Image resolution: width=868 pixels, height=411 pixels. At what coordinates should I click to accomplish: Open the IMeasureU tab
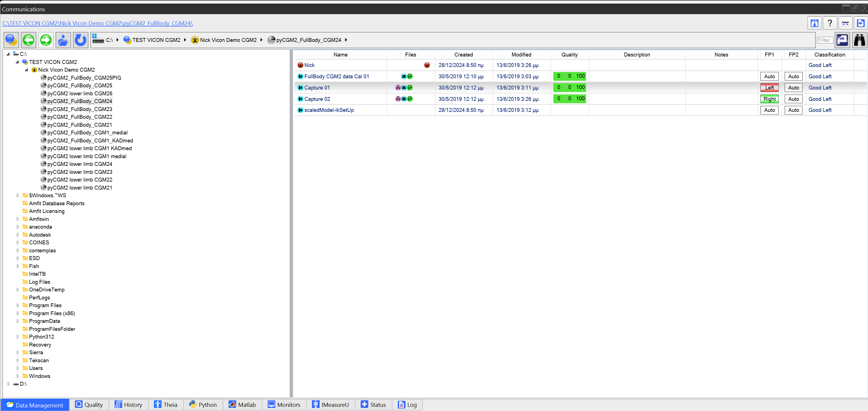click(x=331, y=405)
